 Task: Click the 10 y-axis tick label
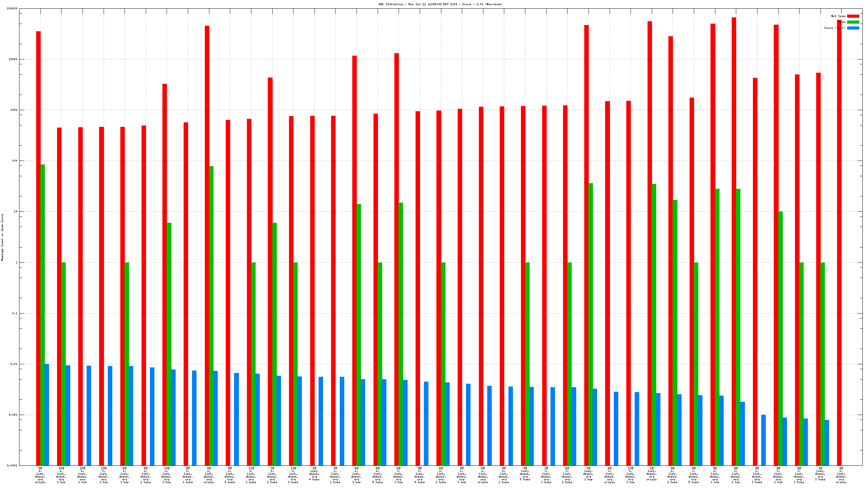(x=15, y=211)
